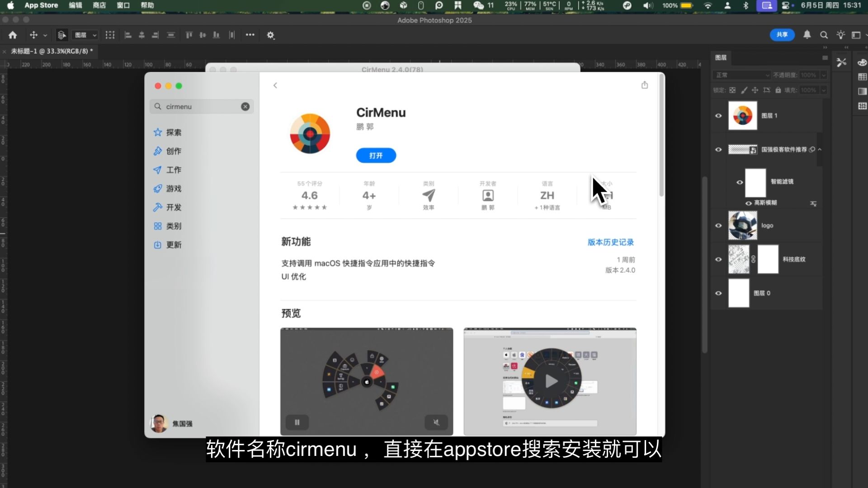Viewport: 868px width, 488px height.
Task: Go to Photoshop home screen icon
Action: pyautogui.click(x=13, y=35)
